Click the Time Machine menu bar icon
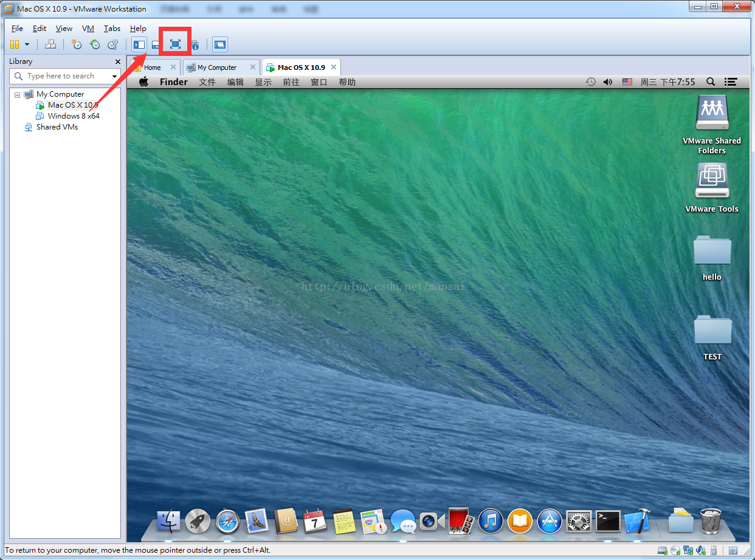This screenshot has height=560, width=755. coord(590,82)
